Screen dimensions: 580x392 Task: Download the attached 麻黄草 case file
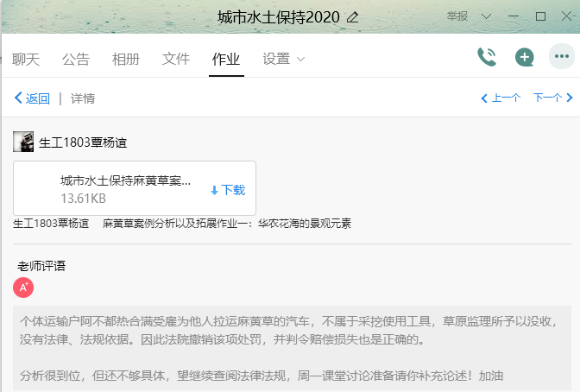[x=228, y=190]
